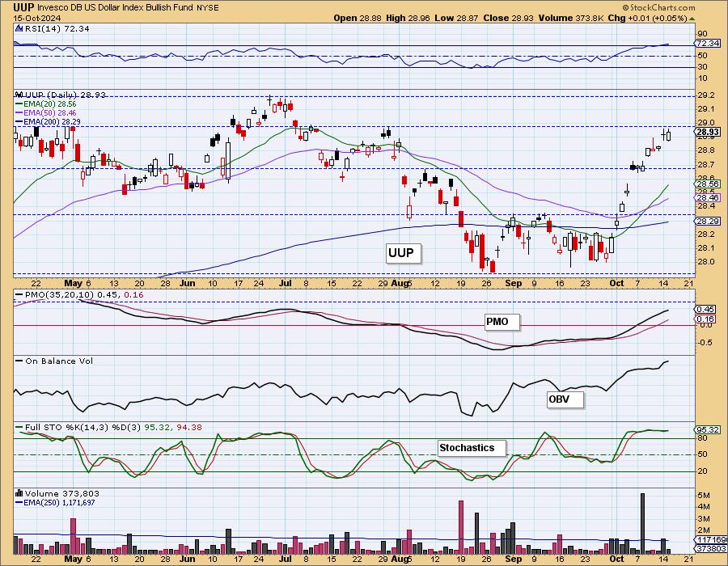Click the 28.46 EMA tag on right axis

(708, 197)
